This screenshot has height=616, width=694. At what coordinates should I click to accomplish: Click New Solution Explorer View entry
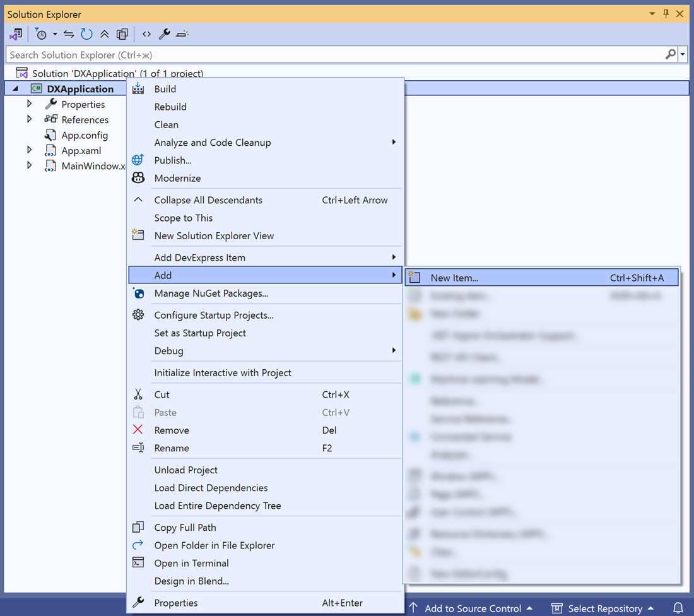[x=266, y=235]
